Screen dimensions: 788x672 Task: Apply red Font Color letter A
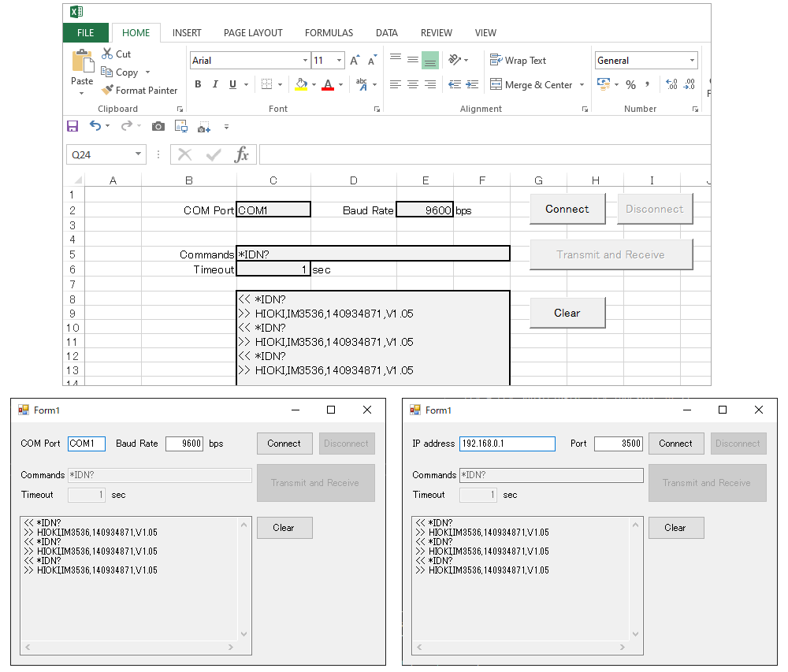coord(328,84)
